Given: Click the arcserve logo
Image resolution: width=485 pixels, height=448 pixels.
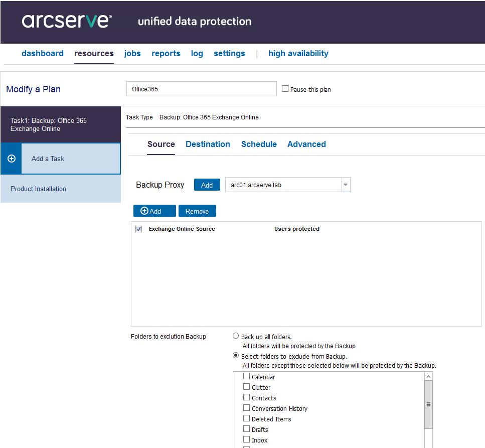Looking at the screenshot, I should tap(67, 21).
